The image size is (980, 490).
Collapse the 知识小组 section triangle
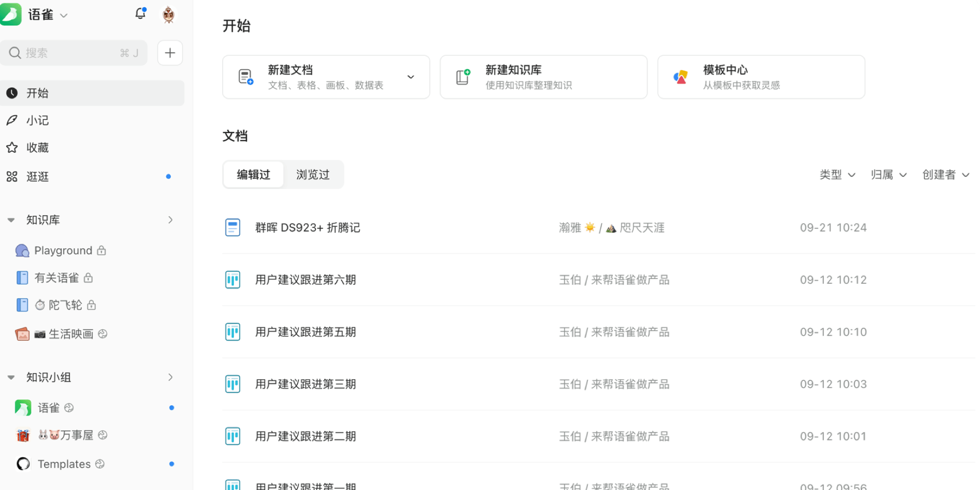[11, 377]
